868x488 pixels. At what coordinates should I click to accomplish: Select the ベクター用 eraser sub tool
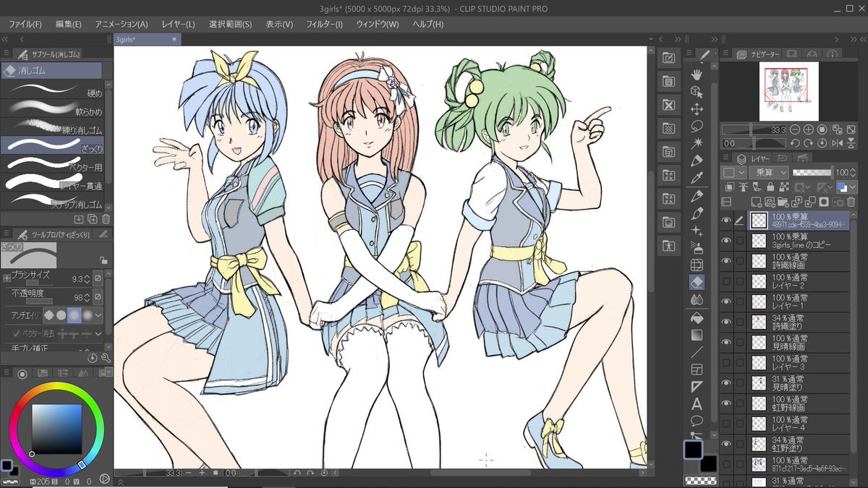tap(52, 164)
